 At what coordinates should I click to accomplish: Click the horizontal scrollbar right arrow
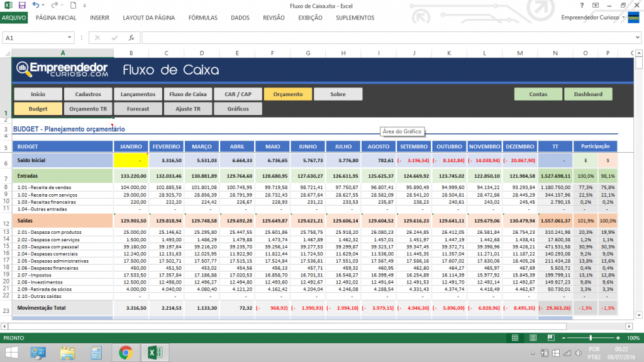click(629, 326)
